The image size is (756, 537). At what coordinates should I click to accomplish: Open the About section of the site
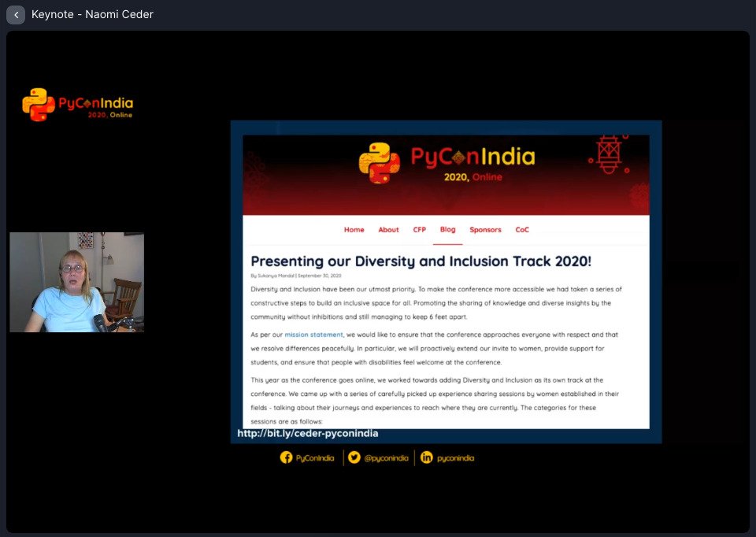coord(388,230)
